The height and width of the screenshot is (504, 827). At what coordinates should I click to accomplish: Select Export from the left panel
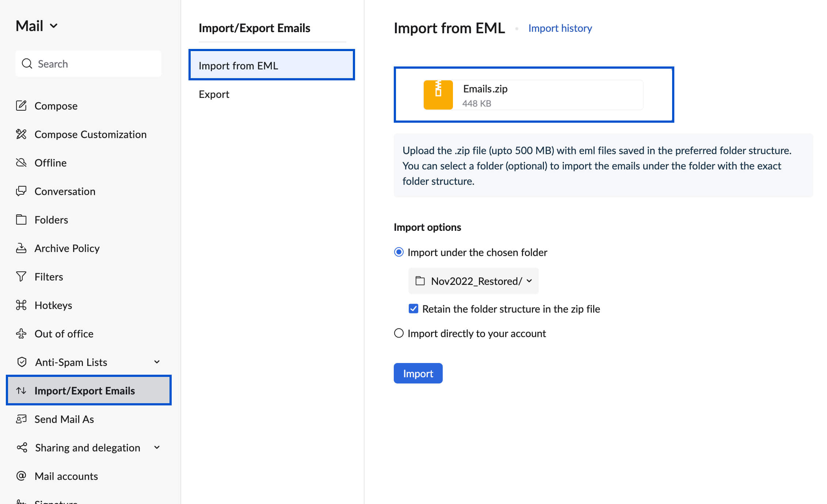click(x=214, y=94)
